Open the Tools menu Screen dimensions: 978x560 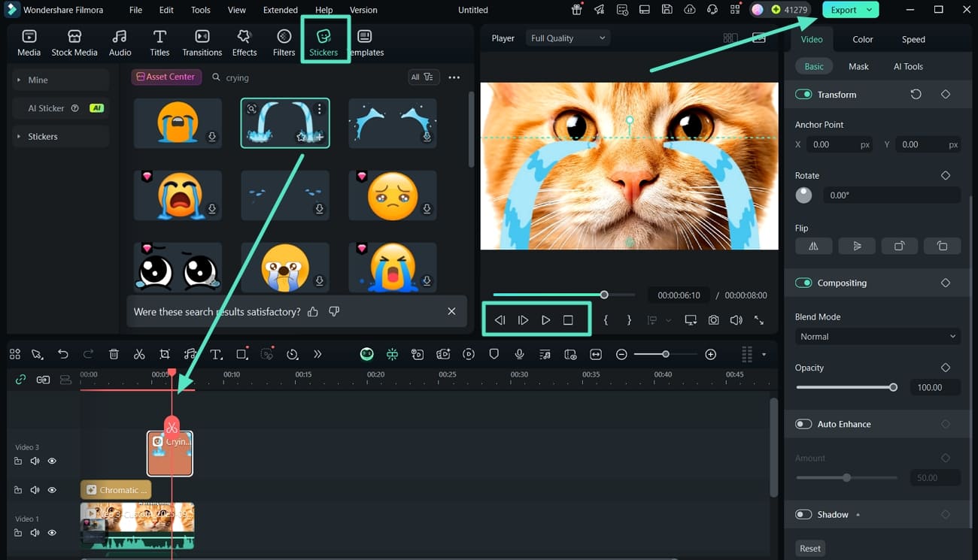tap(201, 10)
